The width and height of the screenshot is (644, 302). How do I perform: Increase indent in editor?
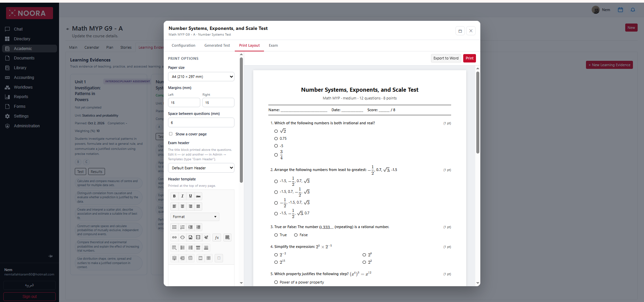pyautogui.click(x=191, y=227)
